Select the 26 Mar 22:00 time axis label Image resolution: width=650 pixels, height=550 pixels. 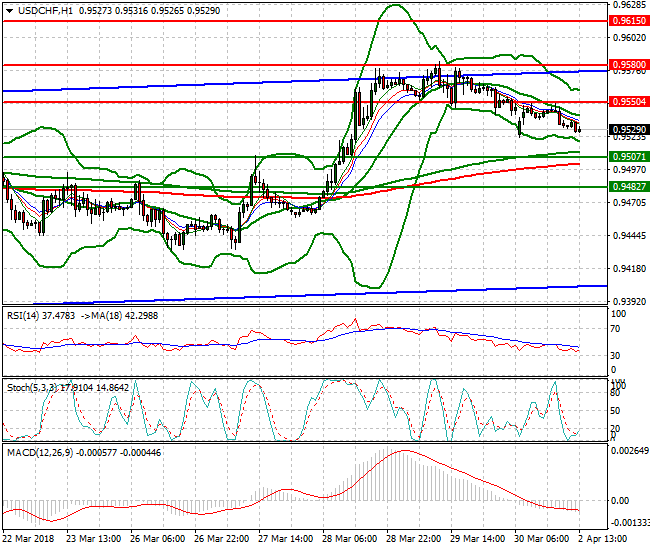click(x=221, y=539)
